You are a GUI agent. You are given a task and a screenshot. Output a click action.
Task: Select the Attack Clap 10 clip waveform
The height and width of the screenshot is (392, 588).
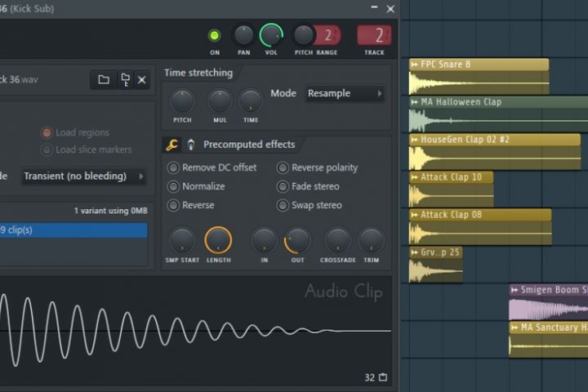451,195
